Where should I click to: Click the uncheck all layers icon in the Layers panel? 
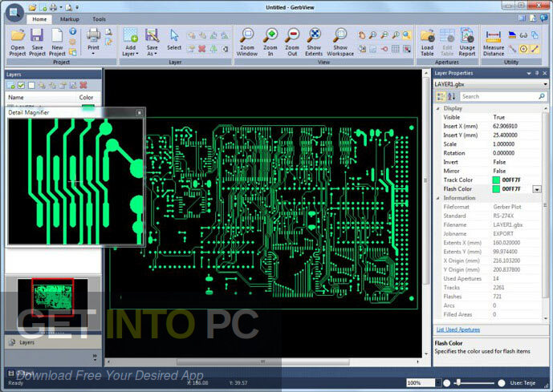click(x=32, y=85)
